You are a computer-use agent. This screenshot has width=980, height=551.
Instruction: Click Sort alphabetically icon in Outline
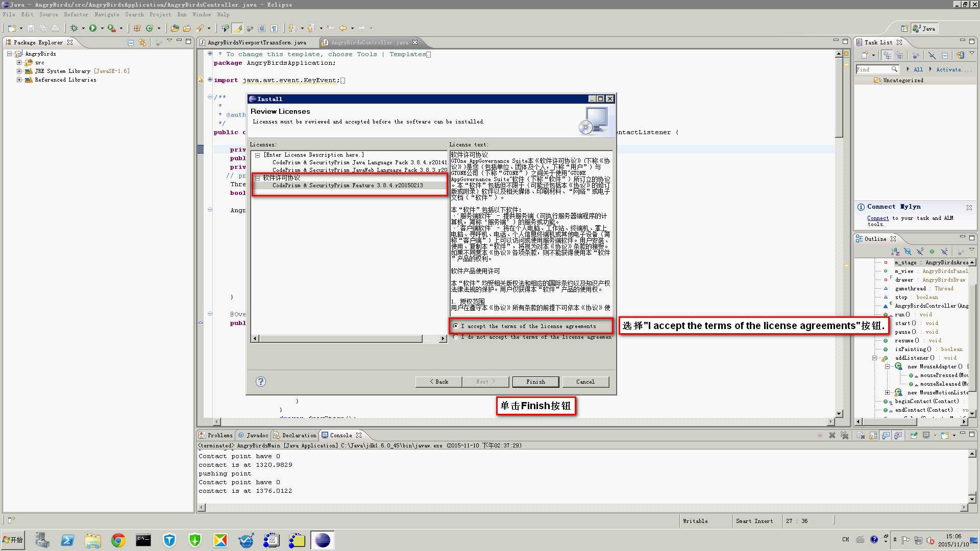(x=895, y=252)
